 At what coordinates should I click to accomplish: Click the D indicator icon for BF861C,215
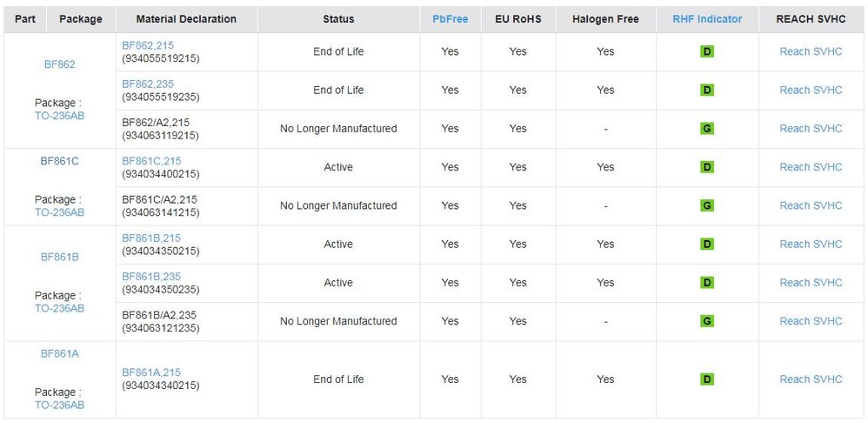707,167
